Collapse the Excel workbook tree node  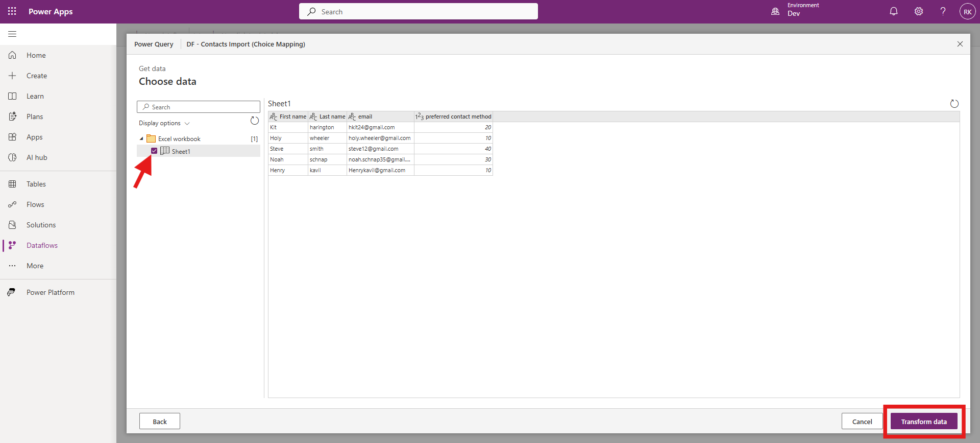tap(141, 138)
